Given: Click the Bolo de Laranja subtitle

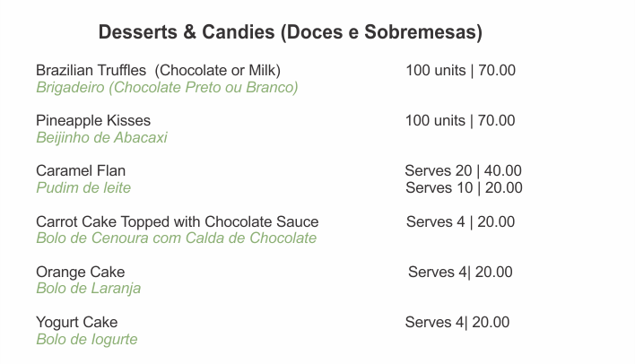Looking at the screenshot, I should tap(88, 289).
